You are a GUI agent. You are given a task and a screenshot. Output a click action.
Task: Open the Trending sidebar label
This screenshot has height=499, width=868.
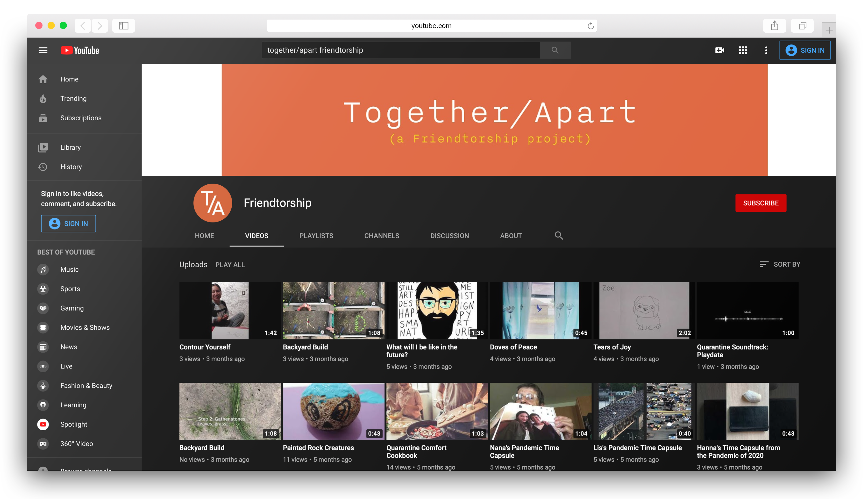[x=73, y=99]
